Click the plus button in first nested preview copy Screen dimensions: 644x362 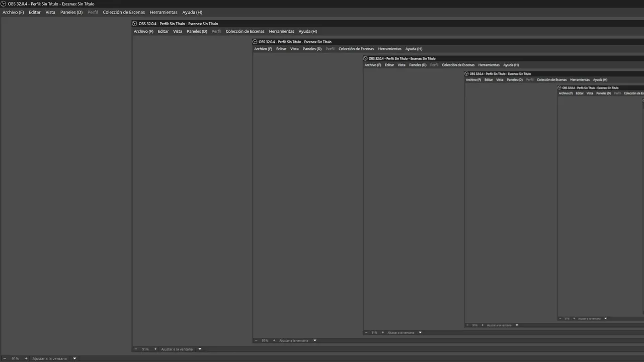click(155, 349)
